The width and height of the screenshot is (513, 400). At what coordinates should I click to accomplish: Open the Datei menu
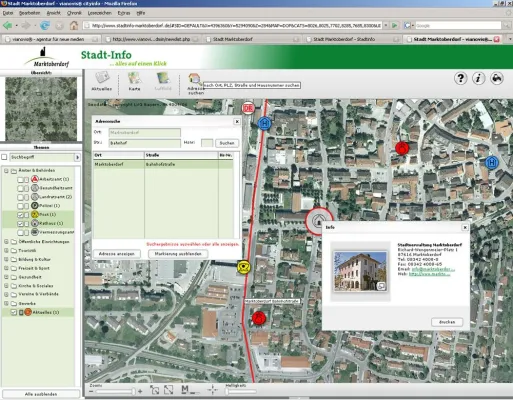pos(8,13)
